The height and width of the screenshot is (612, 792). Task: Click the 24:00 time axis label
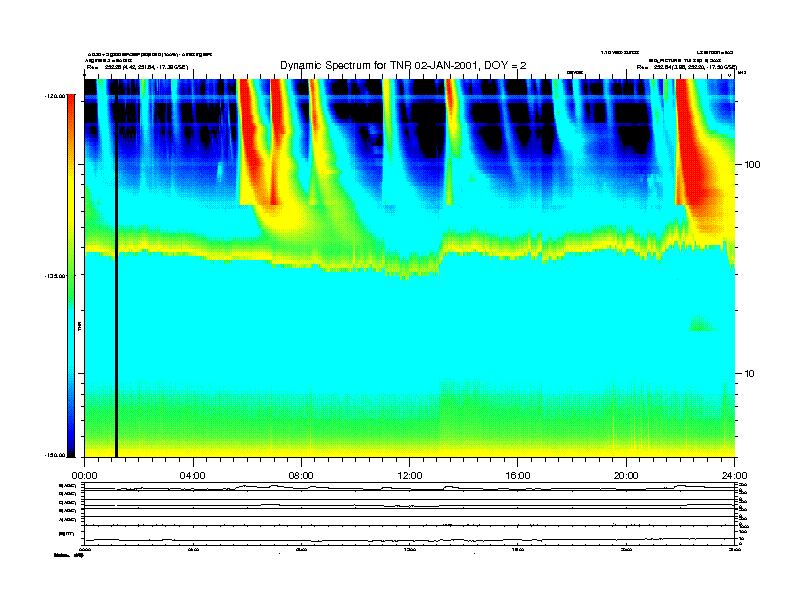pyautogui.click(x=734, y=476)
